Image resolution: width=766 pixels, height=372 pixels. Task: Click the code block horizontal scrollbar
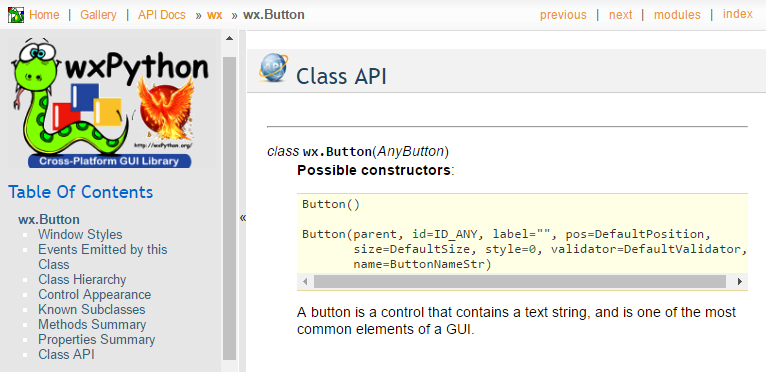(x=520, y=282)
